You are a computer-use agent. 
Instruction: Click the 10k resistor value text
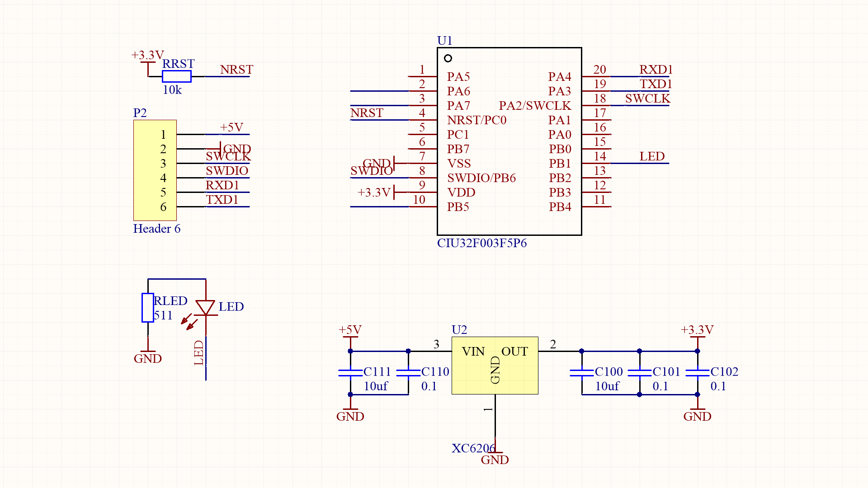coord(172,90)
